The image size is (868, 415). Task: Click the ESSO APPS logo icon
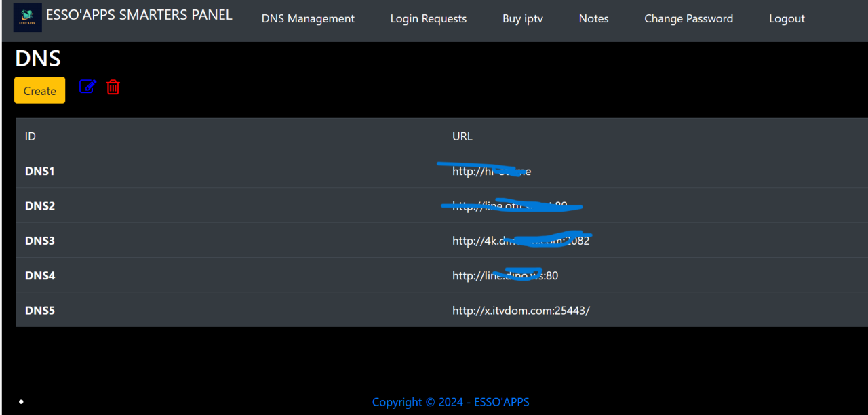click(x=28, y=18)
